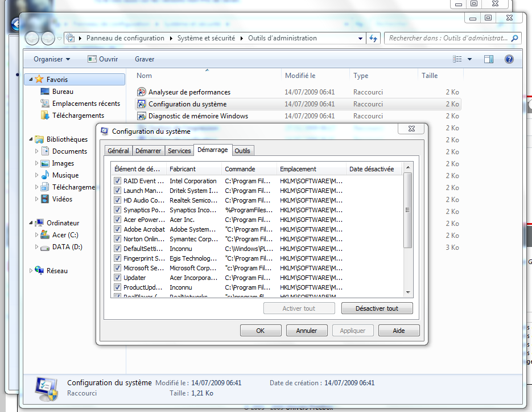Click the Téléchargements folder icon under Favoris
The image size is (532, 412).
(x=45, y=116)
